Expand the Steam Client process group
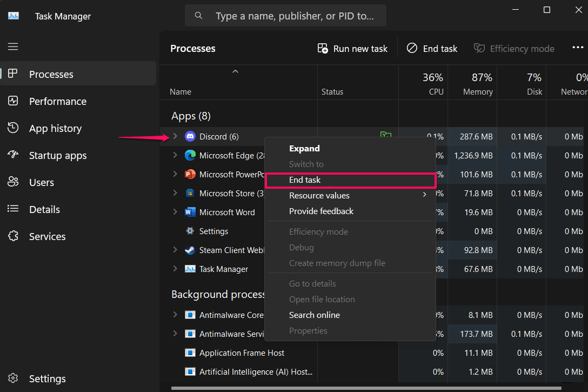 pyautogui.click(x=175, y=250)
